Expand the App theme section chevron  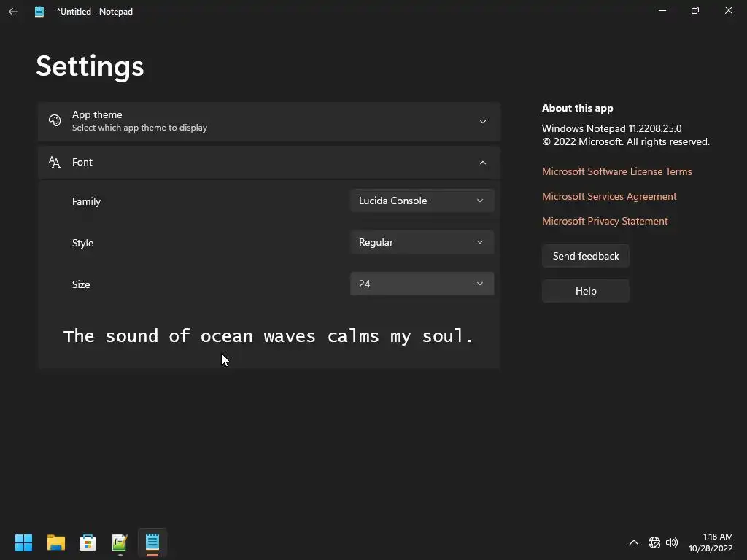click(x=483, y=122)
